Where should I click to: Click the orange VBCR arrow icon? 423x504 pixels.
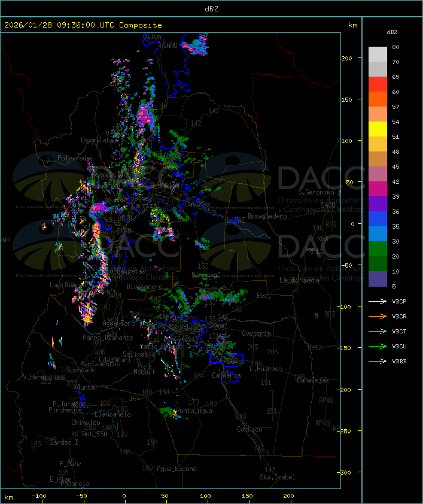coord(378,316)
